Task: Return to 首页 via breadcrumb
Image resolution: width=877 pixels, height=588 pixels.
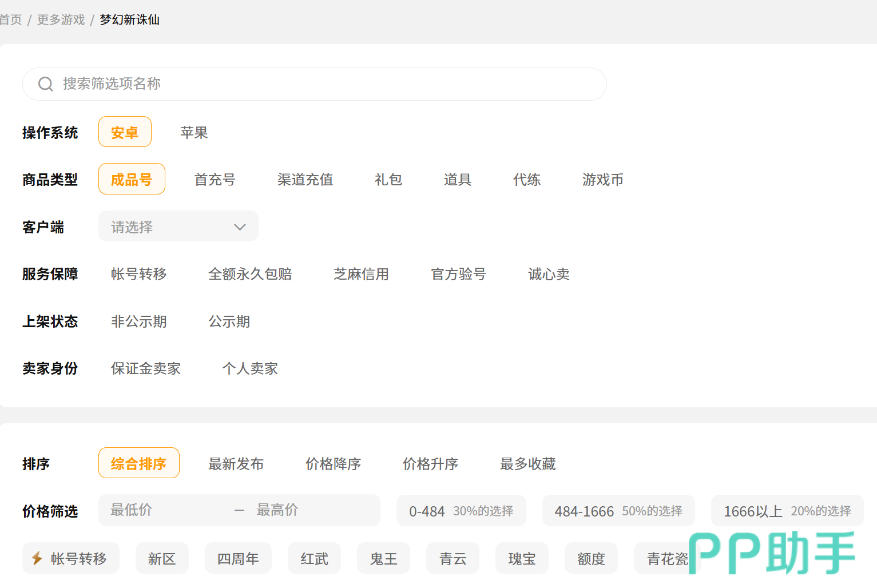Action: (10, 19)
